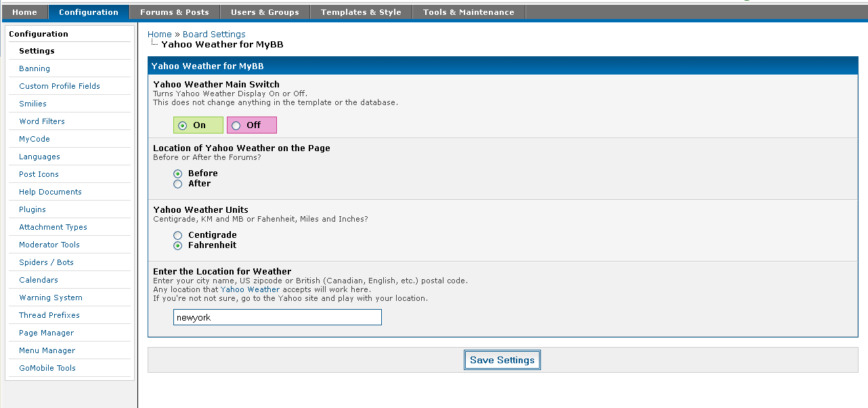This screenshot has width=868, height=408.
Task: Click the weather location text field
Action: pos(278,317)
